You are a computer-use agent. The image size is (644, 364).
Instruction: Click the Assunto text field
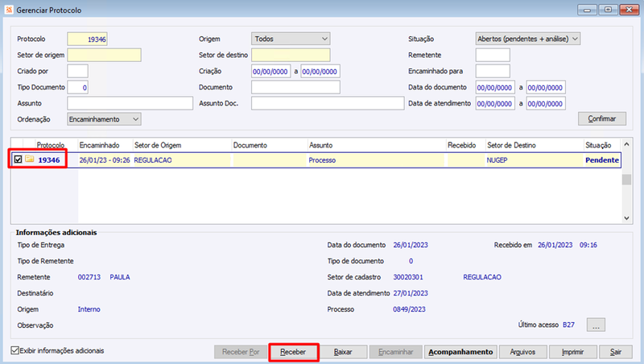tap(130, 103)
